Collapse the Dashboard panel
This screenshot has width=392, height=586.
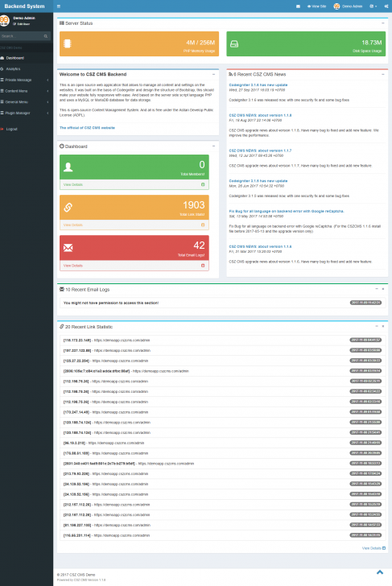click(x=214, y=146)
